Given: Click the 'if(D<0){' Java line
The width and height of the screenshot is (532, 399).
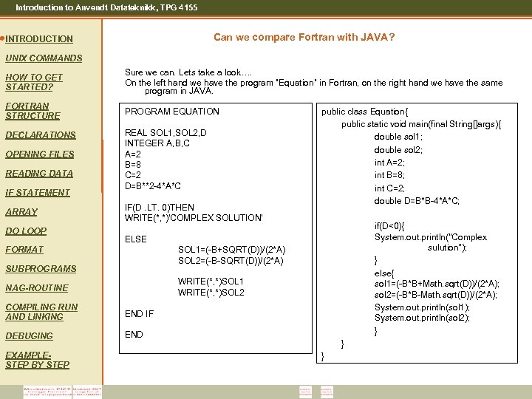Looking at the screenshot, I should (389, 226).
